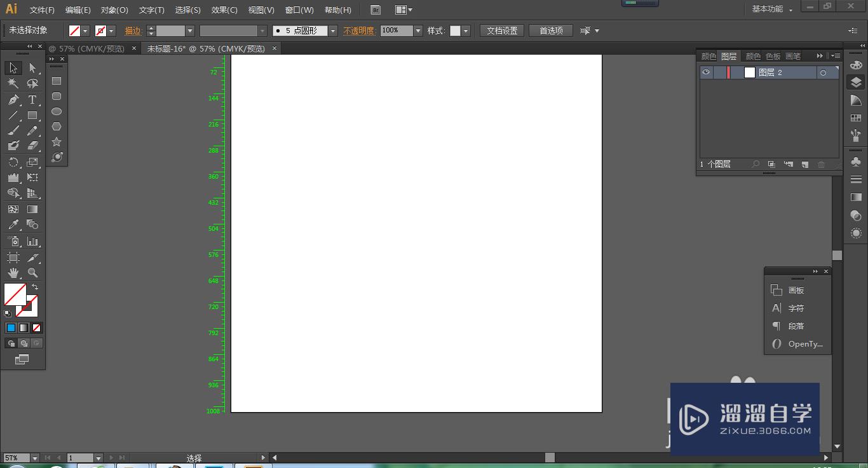Open the 效果(C) menu
Screen dimensions: 868x468
pos(224,10)
